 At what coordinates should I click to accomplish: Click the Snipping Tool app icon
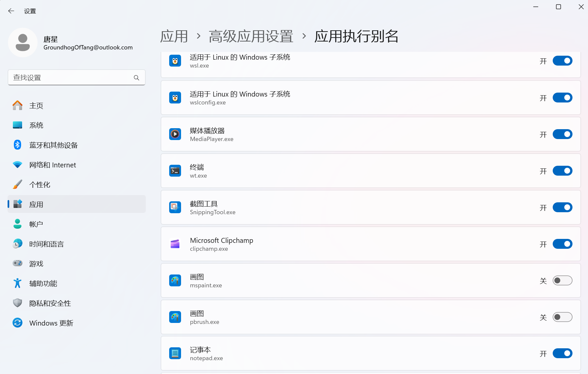click(175, 207)
